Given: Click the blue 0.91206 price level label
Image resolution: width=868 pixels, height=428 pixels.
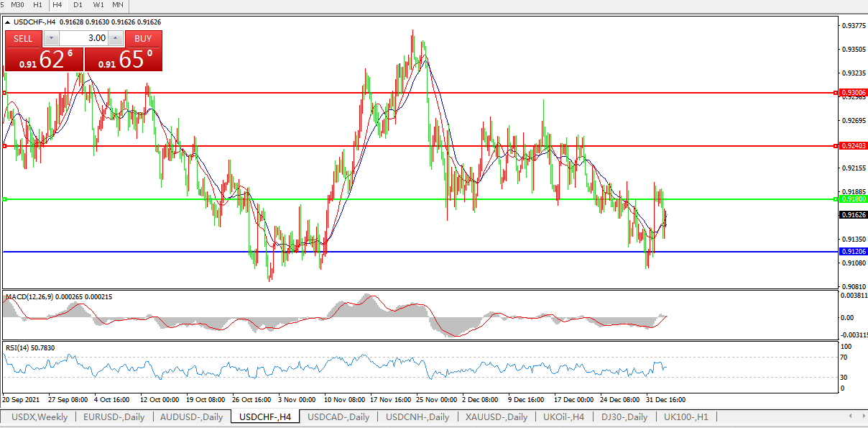Looking at the screenshot, I should (x=853, y=252).
